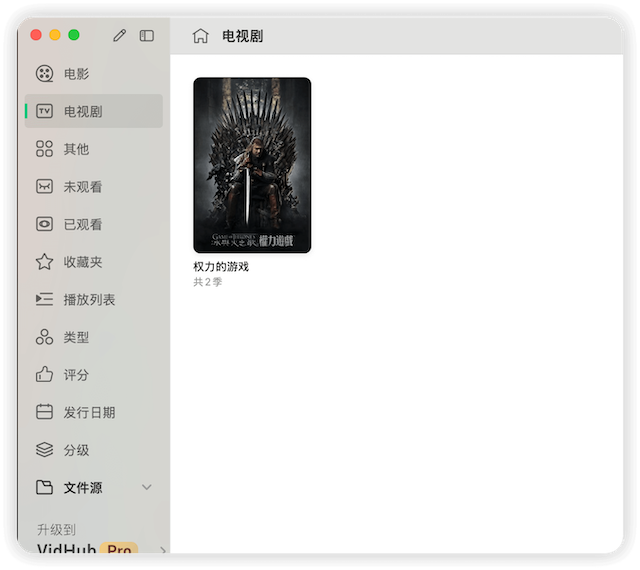Screen dimensions: 640x570
Task: Browse by 分级 content rating
Action: [76, 450]
